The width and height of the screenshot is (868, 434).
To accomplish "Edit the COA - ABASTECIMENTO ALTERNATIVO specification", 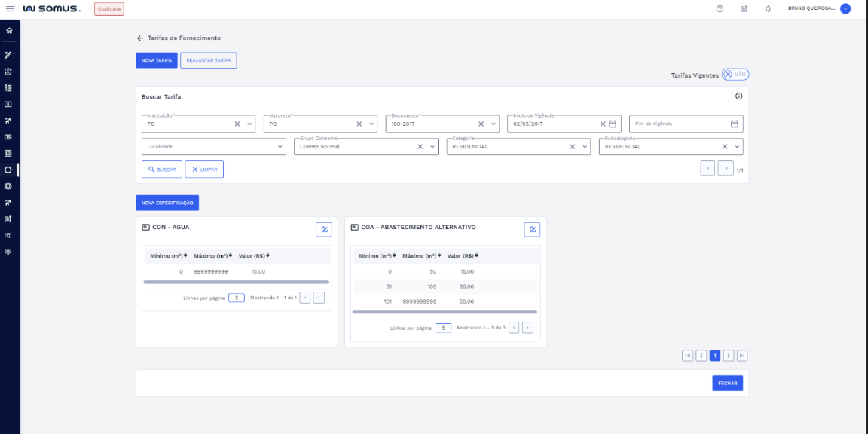I will [x=532, y=230].
